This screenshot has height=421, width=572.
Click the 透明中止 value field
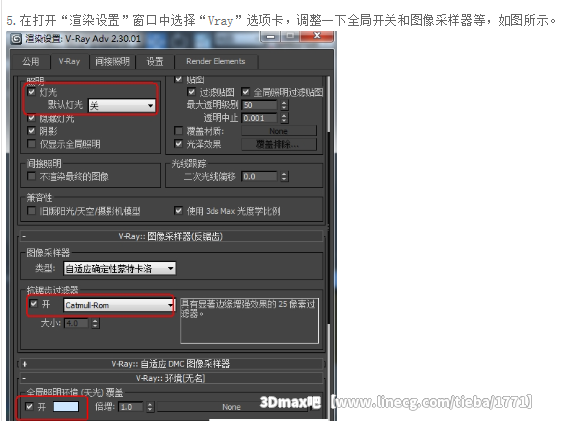(260, 118)
